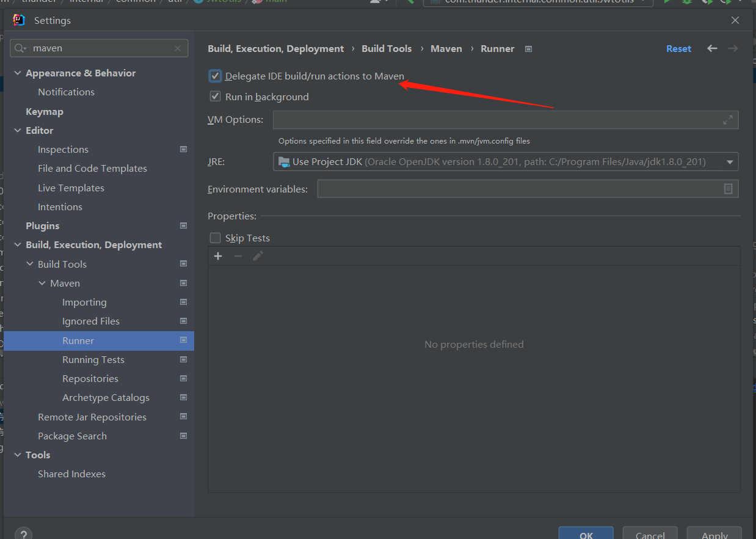Click the Apply button
Screen dimensions: 756x539
714,533
